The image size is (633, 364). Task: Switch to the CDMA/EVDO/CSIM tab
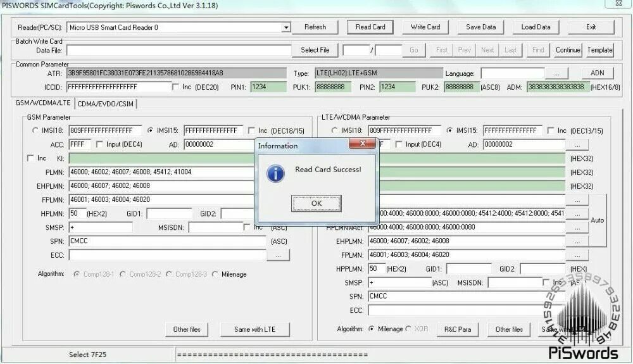click(x=105, y=104)
